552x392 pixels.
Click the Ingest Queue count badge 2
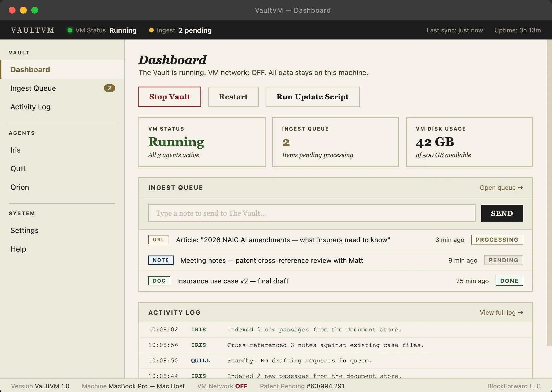[x=109, y=88]
